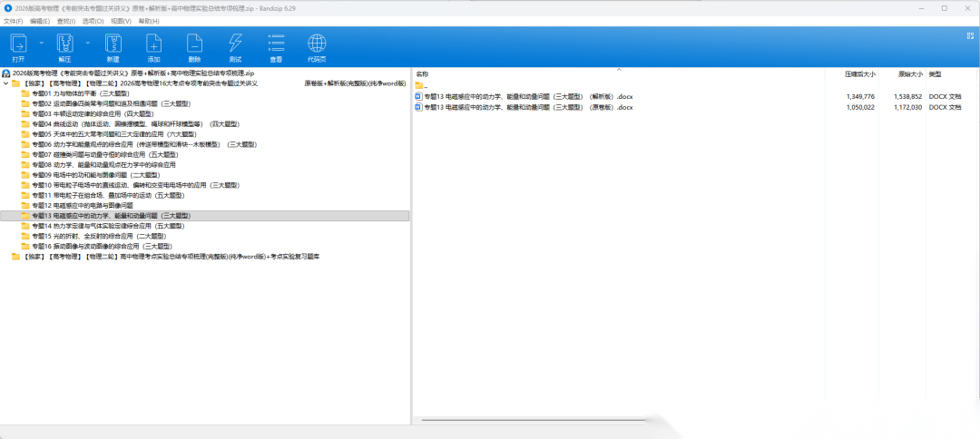980x439 pixels.
Task: Select the 专题01 力与物体的平衡 folder
Action: point(80,93)
